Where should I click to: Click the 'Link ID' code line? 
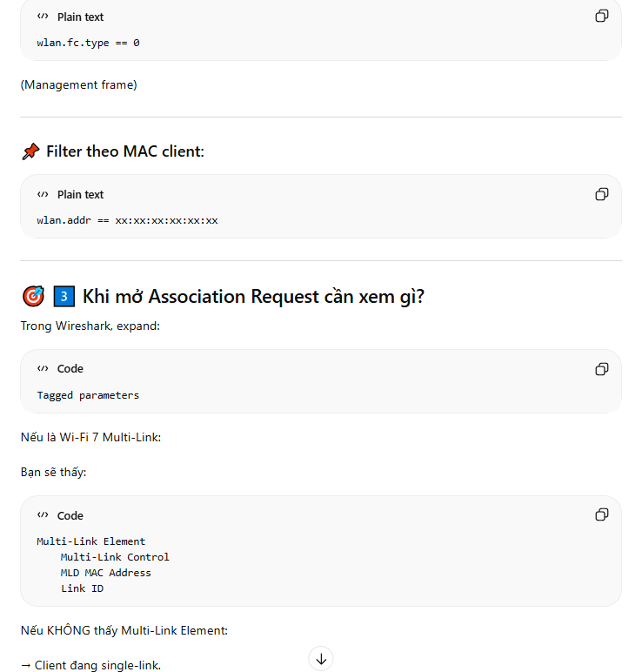tap(82, 588)
